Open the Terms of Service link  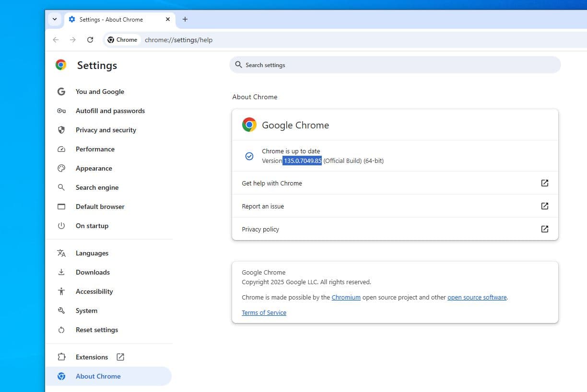[264, 312]
